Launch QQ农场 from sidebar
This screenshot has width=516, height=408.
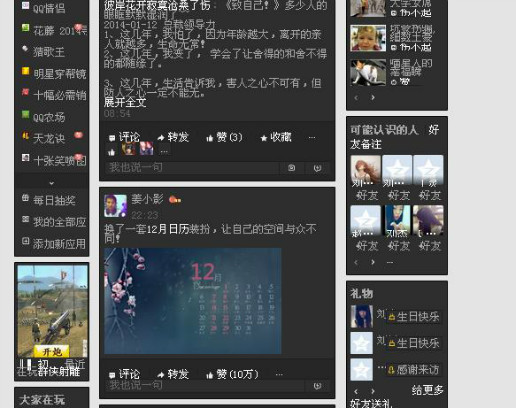[x=49, y=117]
